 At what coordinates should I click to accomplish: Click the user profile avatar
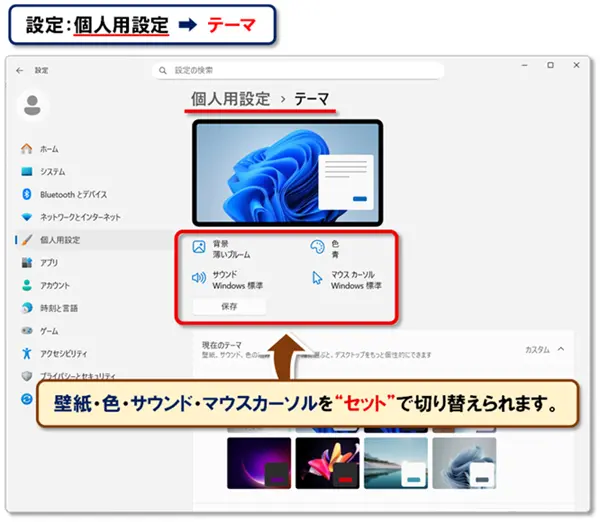click(x=32, y=105)
